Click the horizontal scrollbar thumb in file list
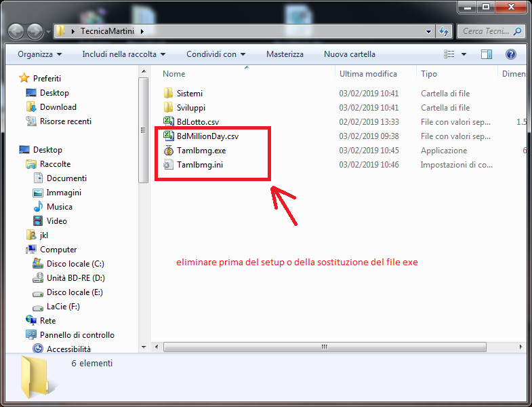Viewport: 532px width, 407px height. point(325,347)
